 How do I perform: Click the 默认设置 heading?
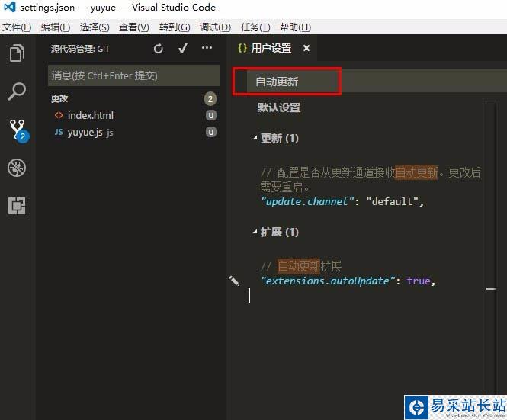(x=279, y=107)
